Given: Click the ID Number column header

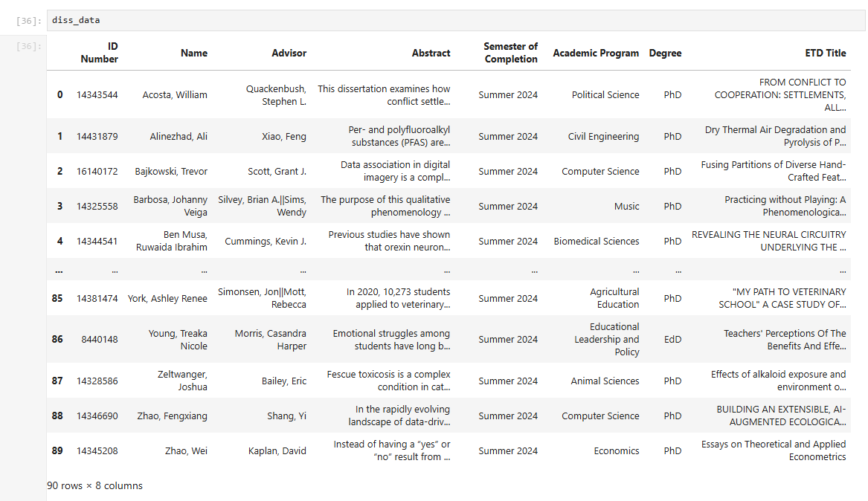Looking at the screenshot, I should 100,53.
